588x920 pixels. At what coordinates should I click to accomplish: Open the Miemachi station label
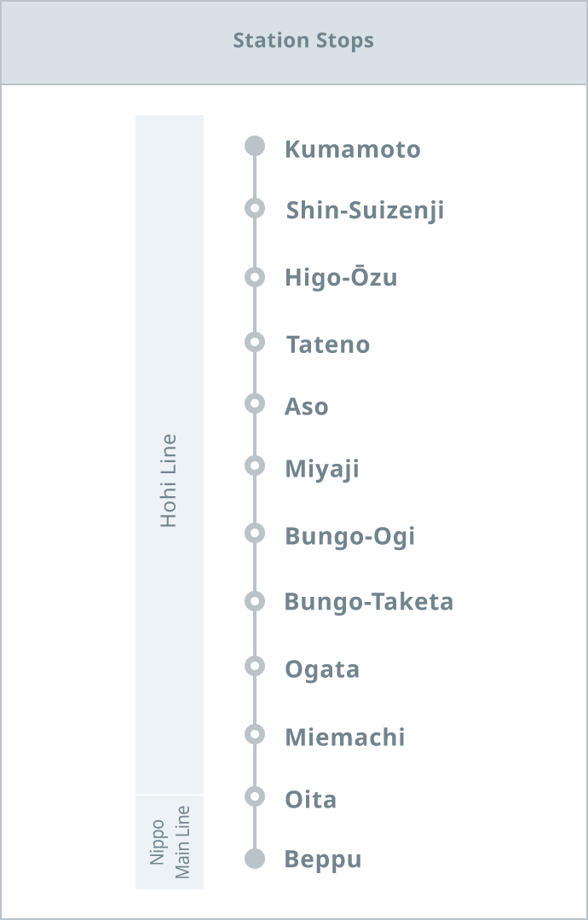tap(344, 738)
